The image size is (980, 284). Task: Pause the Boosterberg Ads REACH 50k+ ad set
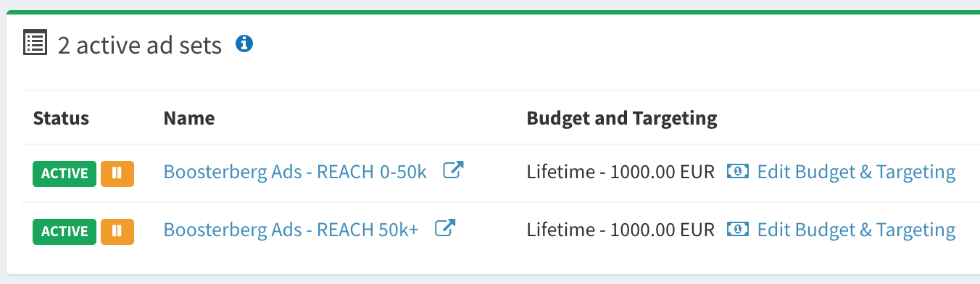point(117,231)
